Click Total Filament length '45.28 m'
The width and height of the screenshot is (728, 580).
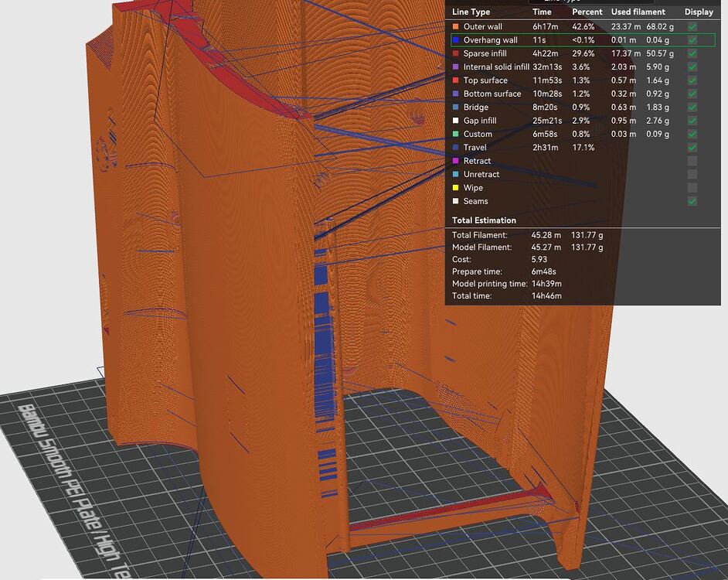click(546, 235)
